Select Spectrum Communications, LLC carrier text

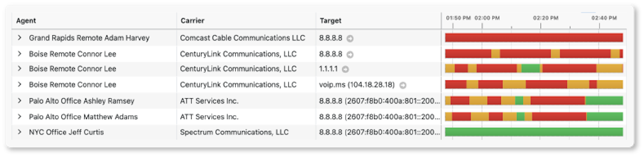234,132
